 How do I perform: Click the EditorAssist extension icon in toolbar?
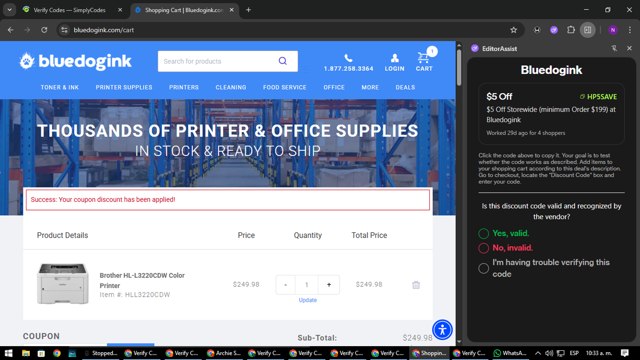point(554,30)
